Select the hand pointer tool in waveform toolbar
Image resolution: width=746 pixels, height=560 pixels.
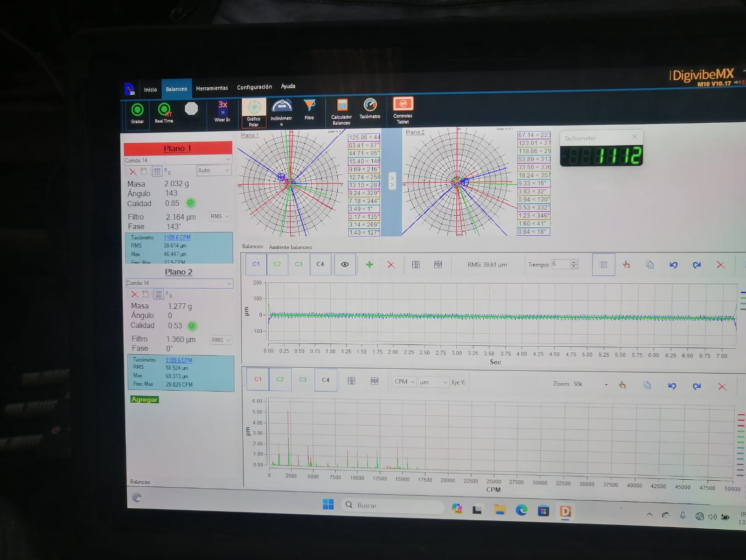(627, 265)
